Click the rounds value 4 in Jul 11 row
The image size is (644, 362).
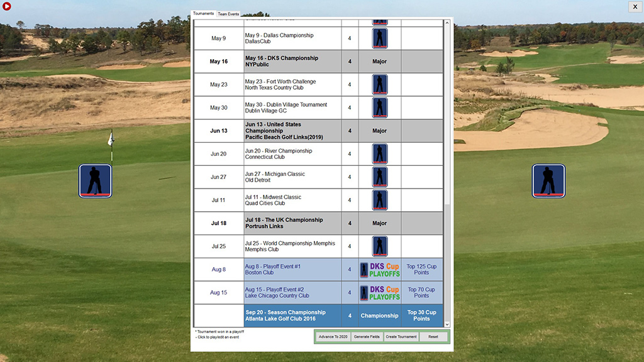click(x=350, y=200)
